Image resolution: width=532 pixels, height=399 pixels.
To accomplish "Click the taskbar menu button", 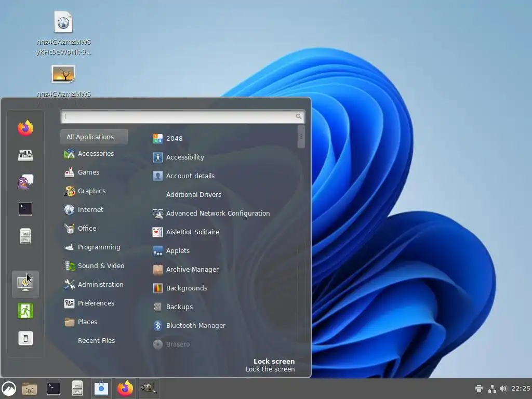I will (9, 389).
